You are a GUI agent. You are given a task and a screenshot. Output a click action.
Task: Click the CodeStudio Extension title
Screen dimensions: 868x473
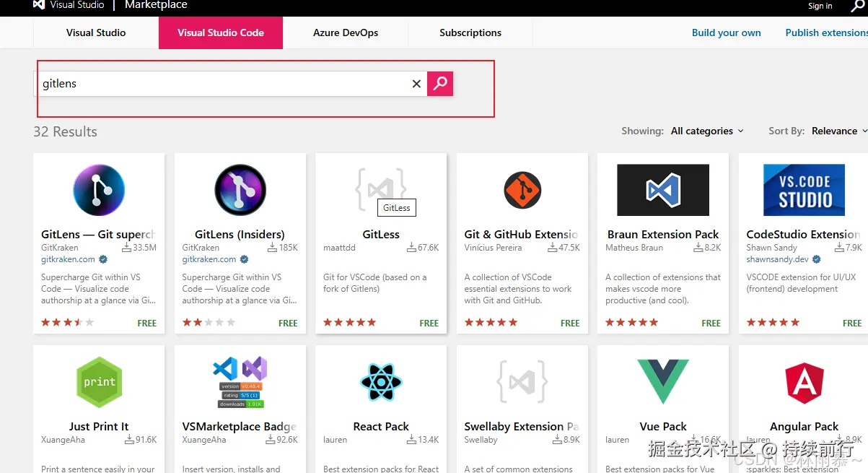(803, 234)
